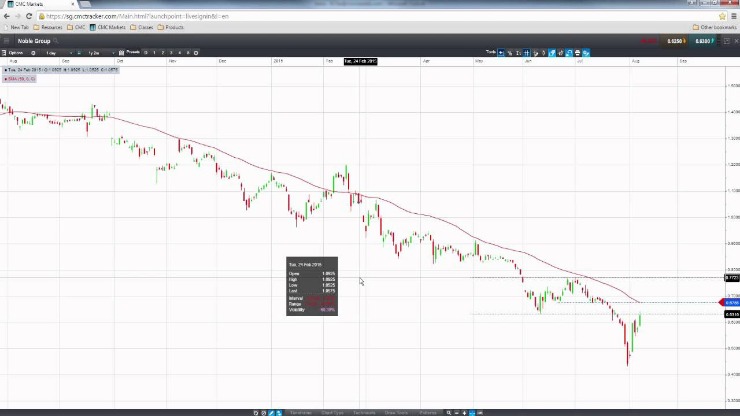Click the red current price marker on axis

[x=730, y=302]
